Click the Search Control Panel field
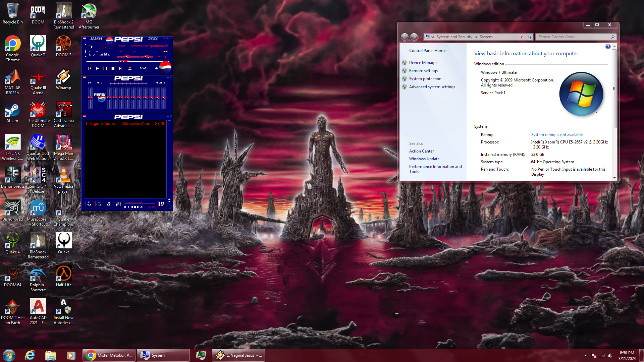This screenshot has height=362, width=644. 576,37
